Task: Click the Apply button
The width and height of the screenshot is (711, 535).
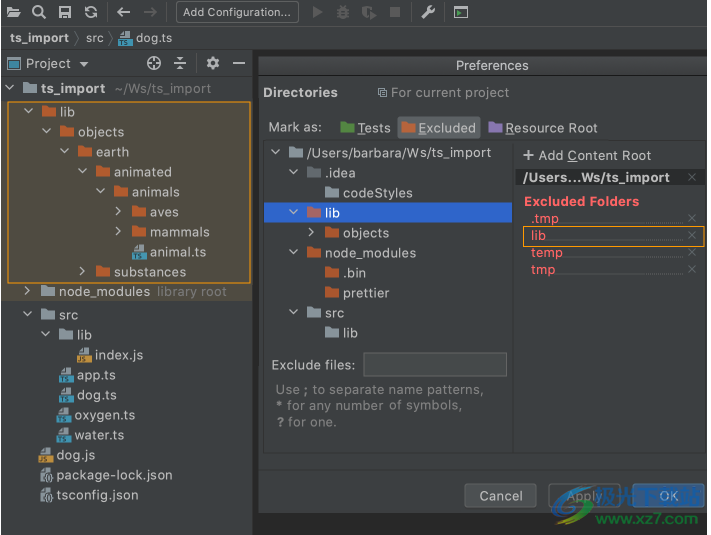Action: pos(584,496)
